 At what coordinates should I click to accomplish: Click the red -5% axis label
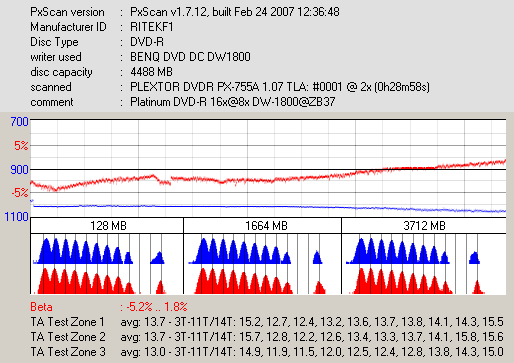[x=20, y=193]
